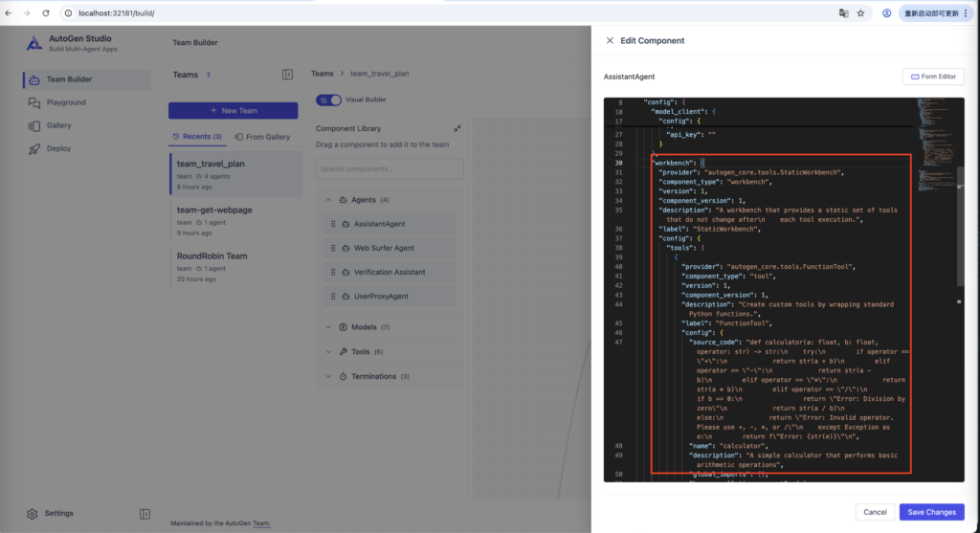
Task: Switch to the Recents tab
Action: [197, 136]
